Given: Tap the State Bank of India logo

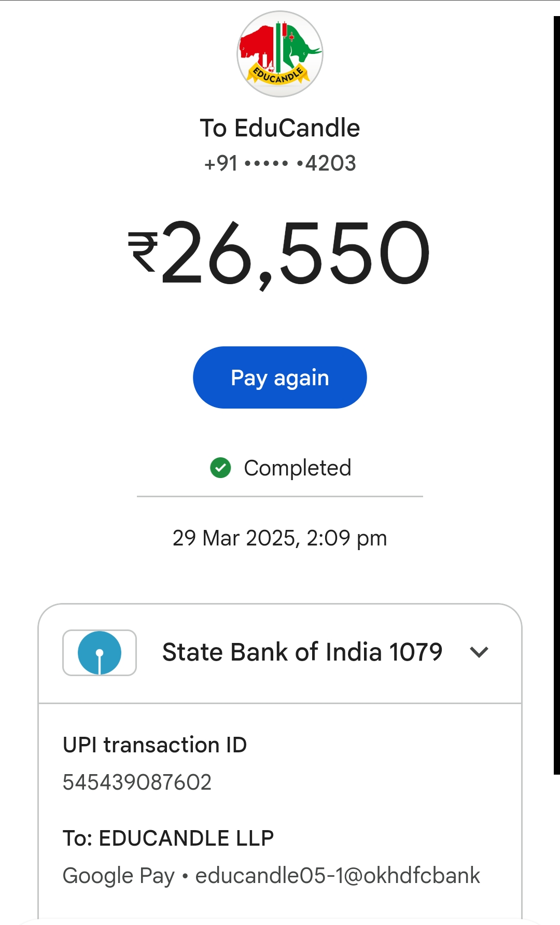Looking at the screenshot, I should (x=100, y=652).
